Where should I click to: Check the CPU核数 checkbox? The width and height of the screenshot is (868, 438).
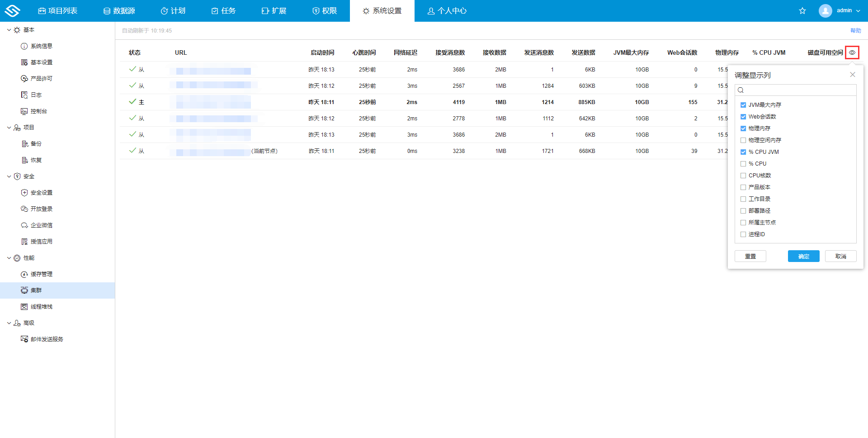pyautogui.click(x=743, y=176)
